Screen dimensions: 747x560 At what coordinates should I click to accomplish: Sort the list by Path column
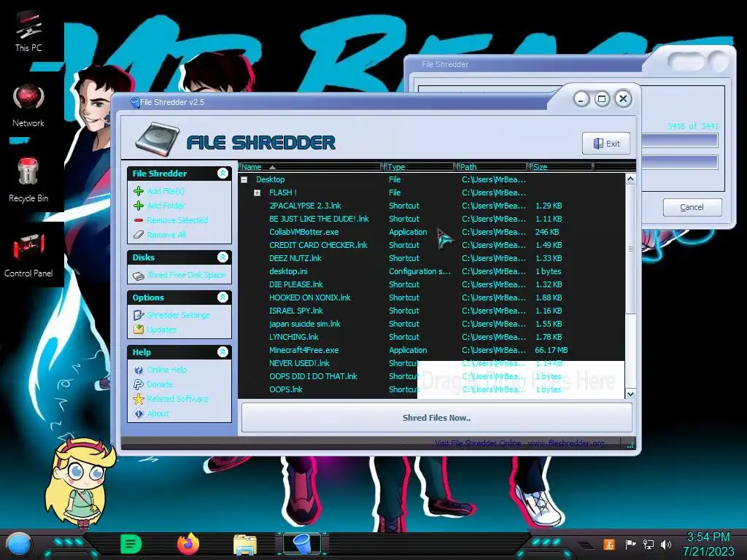click(492, 167)
